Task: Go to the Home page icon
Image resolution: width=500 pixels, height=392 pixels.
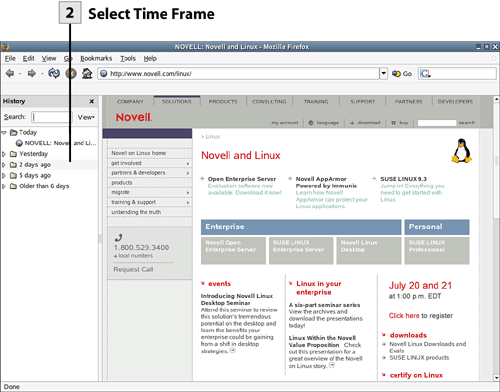Action: coord(87,73)
